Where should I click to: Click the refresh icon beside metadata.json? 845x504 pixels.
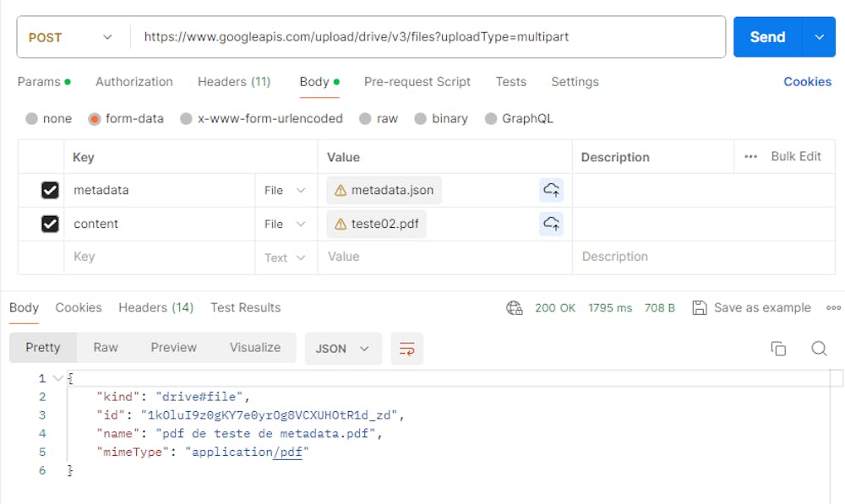pos(552,190)
